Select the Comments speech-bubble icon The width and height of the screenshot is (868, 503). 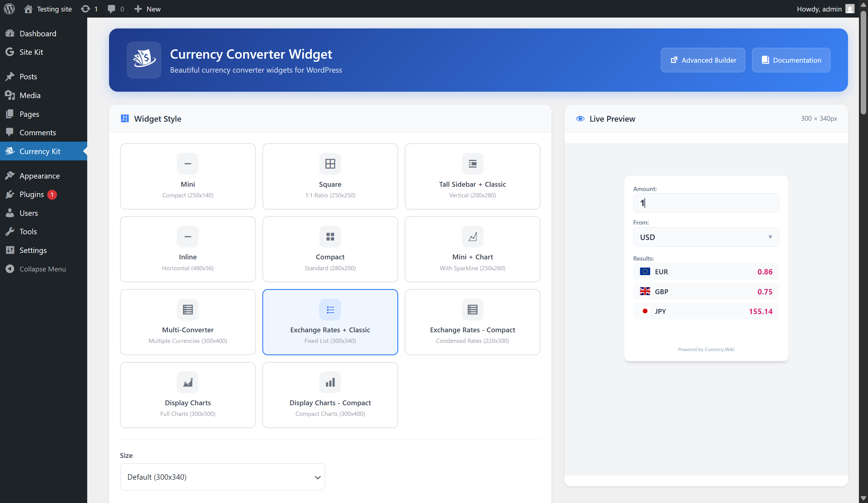pyautogui.click(x=10, y=132)
